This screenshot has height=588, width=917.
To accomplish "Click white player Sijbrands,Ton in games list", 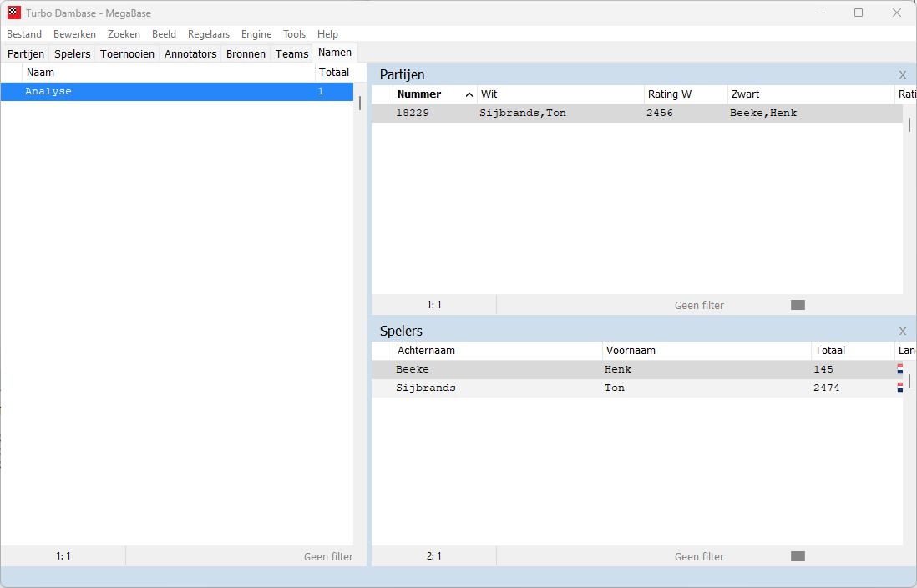I will [523, 113].
